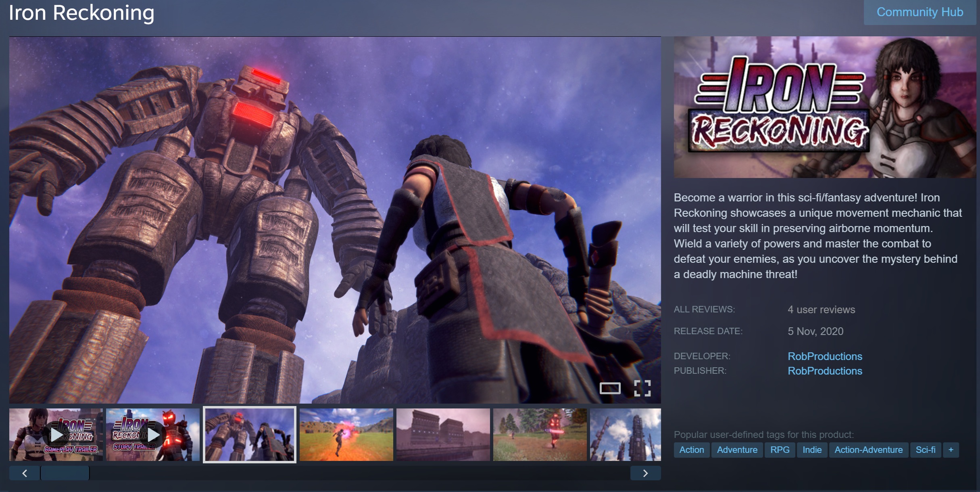Click the thumbnail strip scrollbar handle

[x=65, y=473]
